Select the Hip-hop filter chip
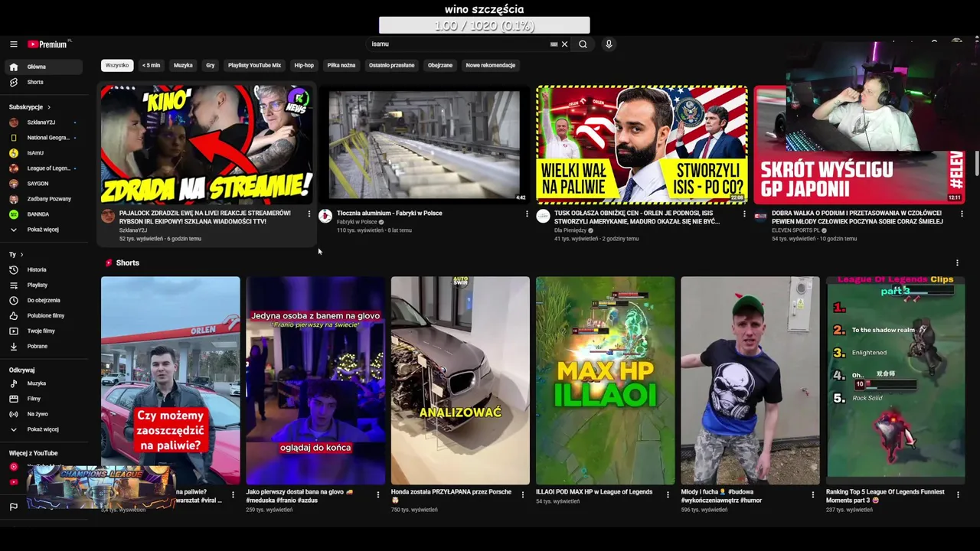The width and height of the screenshot is (980, 551). pyautogui.click(x=304, y=66)
